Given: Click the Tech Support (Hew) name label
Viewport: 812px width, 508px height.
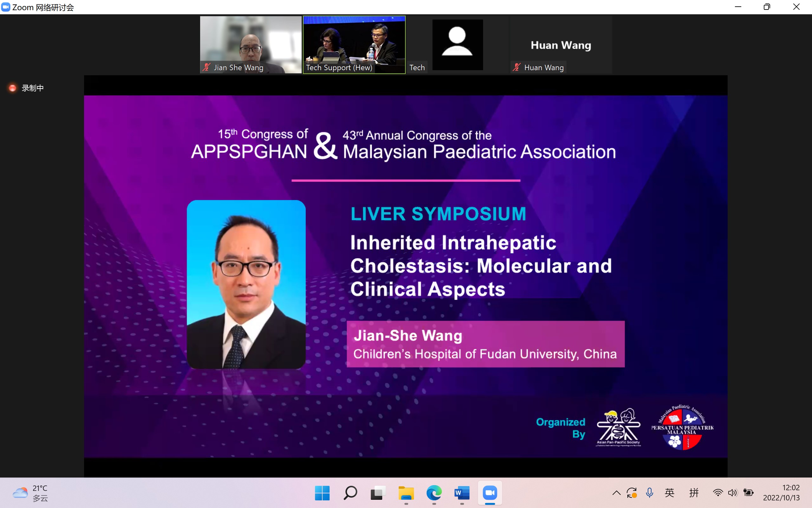Looking at the screenshot, I should pos(339,68).
